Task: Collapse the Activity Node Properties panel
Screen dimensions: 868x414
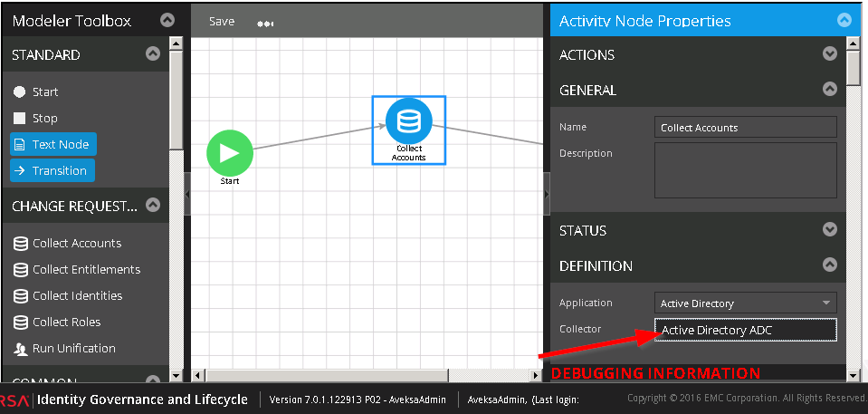Action: point(844,21)
